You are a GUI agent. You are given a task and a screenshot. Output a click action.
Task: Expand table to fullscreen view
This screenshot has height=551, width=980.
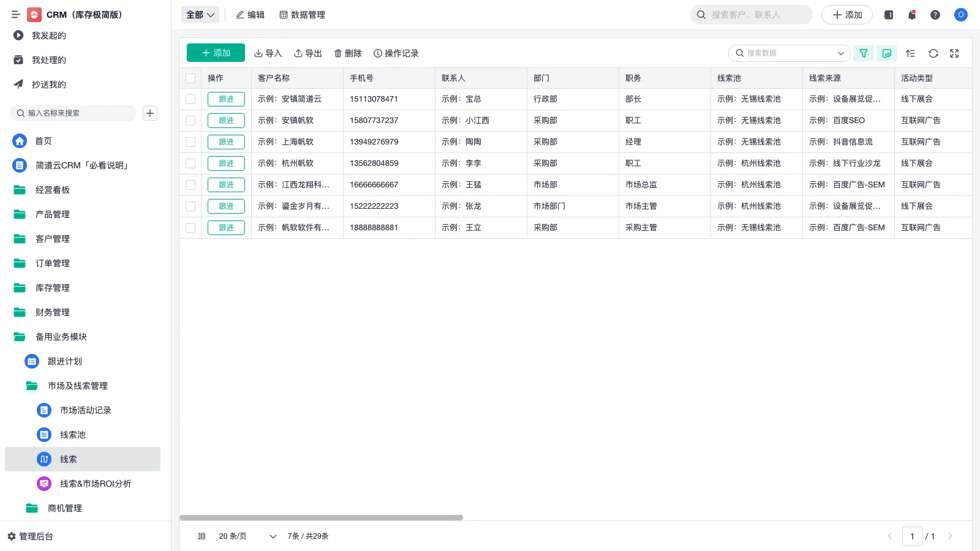click(x=954, y=53)
